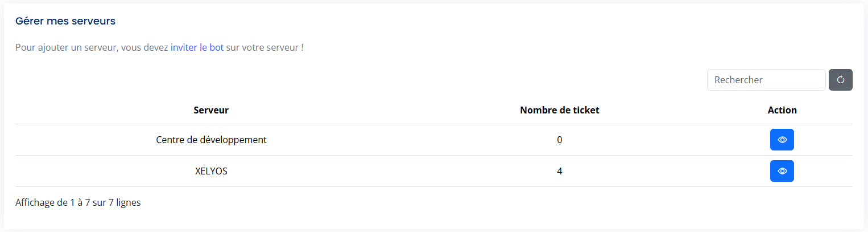
Task: Click the "Gérer mes serveurs" heading
Action: (65, 21)
